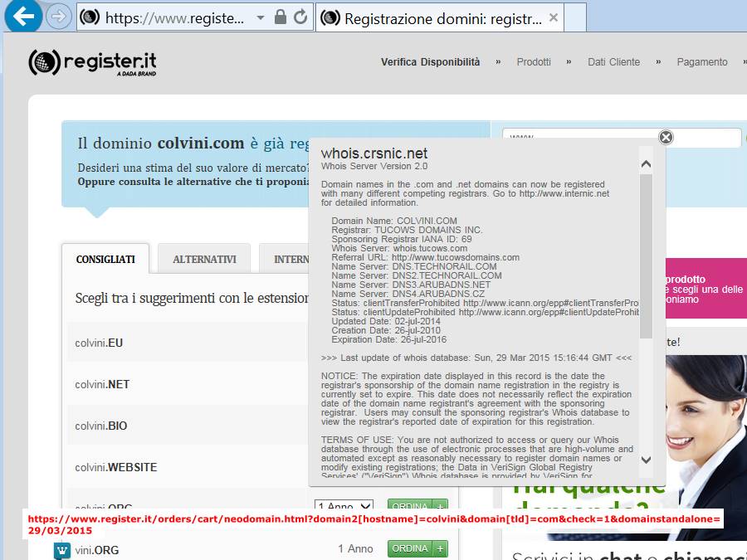
Task: Switch to the CONSIGLIATI tab
Action: [x=105, y=259]
